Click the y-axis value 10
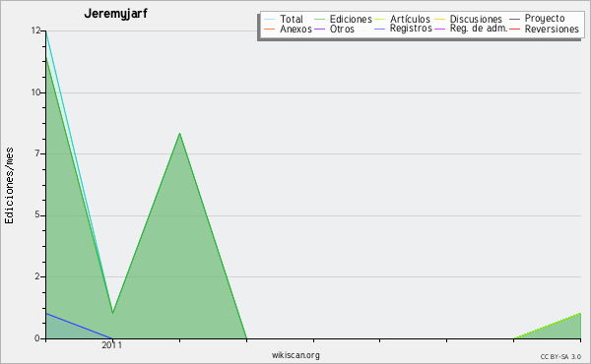This screenshot has width=591, height=364. click(35, 92)
